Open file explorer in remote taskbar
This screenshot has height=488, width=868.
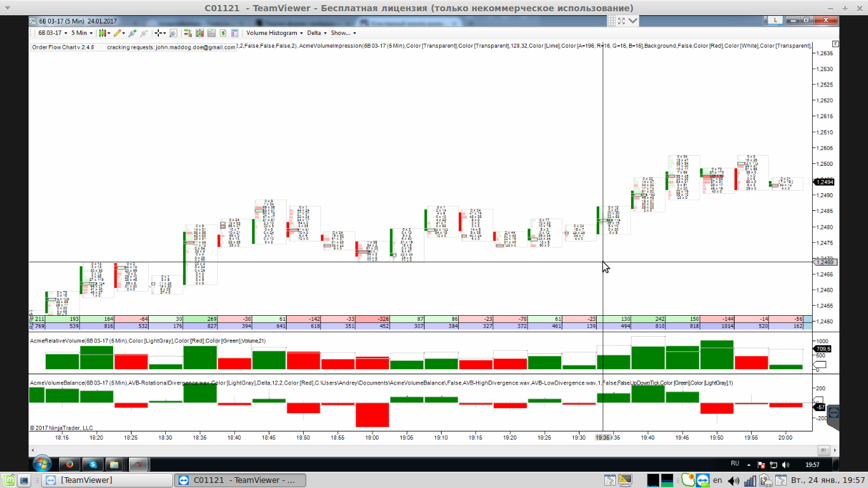pyautogui.click(x=116, y=464)
